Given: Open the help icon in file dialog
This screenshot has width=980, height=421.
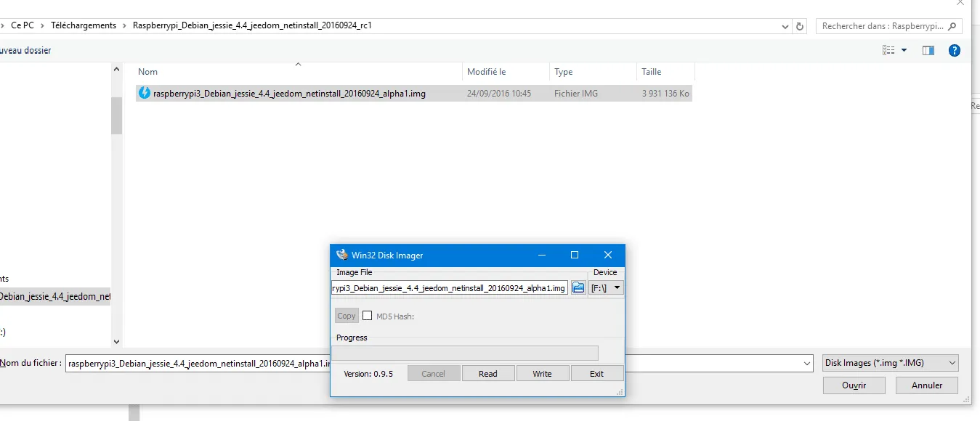Looking at the screenshot, I should 955,50.
